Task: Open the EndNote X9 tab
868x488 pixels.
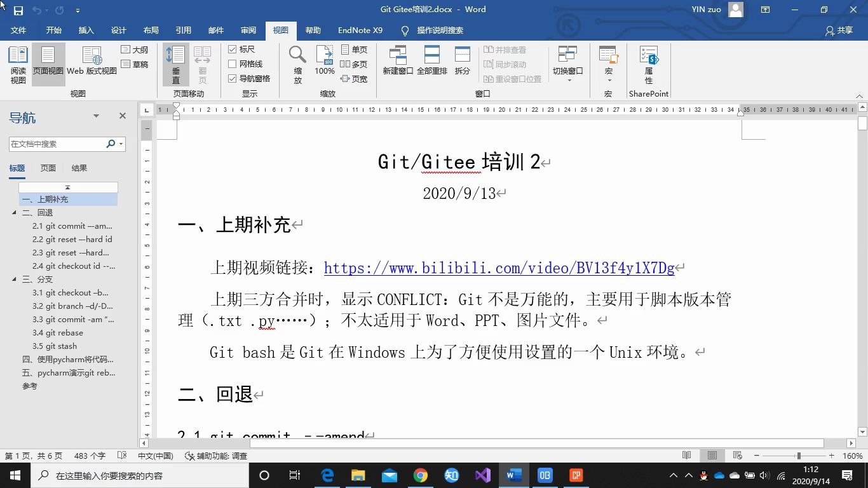Action: [x=360, y=30]
